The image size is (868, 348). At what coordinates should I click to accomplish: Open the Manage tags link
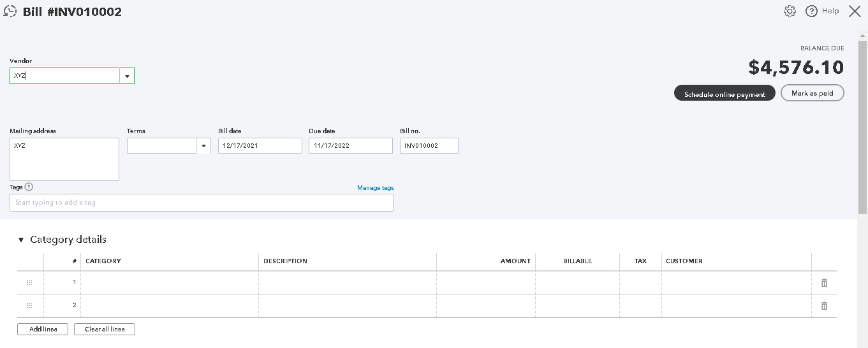(375, 188)
